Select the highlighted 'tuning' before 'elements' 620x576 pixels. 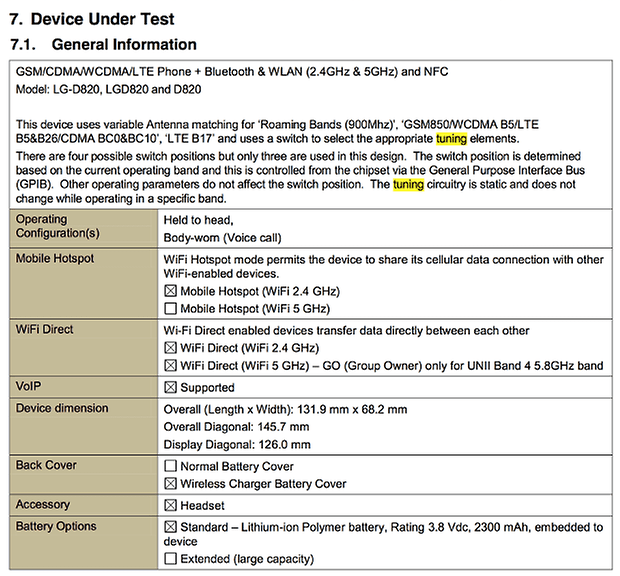click(x=451, y=139)
